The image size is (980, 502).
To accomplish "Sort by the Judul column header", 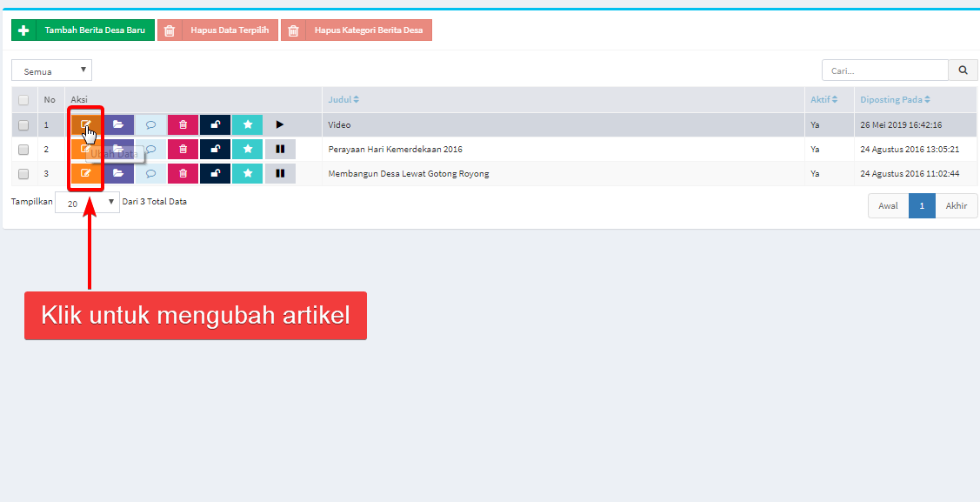I will [x=343, y=99].
